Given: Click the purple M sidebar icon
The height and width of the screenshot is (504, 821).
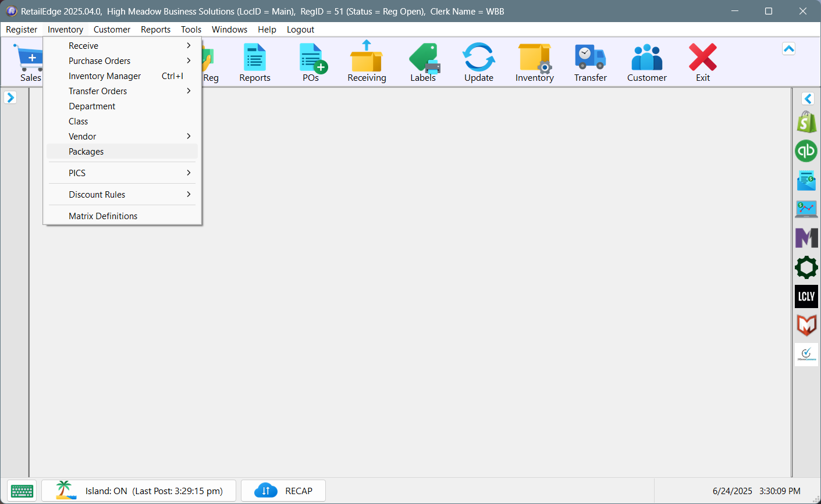Looking at the screenshot, I should [x=806, y=238].
